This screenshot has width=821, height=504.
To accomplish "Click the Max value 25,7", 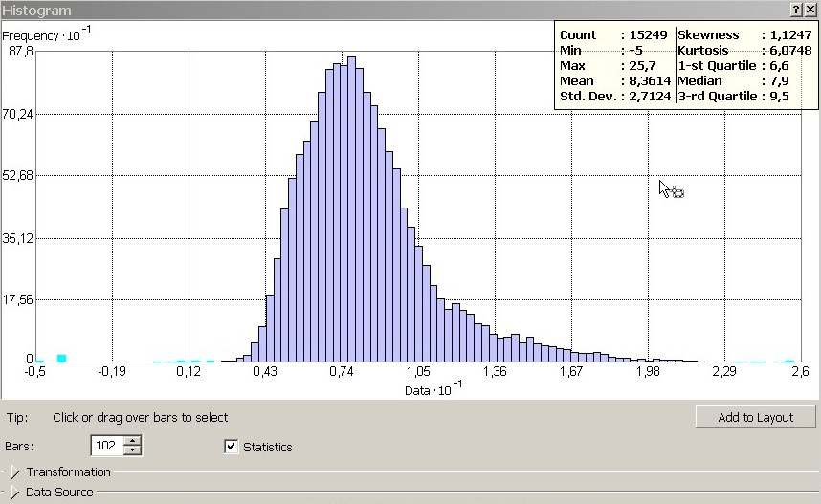I will tap(642, 66).
